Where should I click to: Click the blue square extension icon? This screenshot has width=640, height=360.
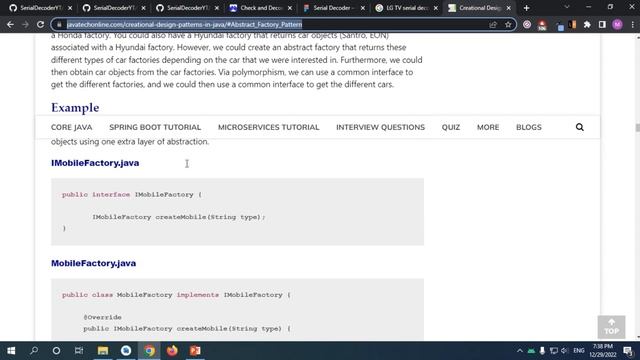(560, 26)
